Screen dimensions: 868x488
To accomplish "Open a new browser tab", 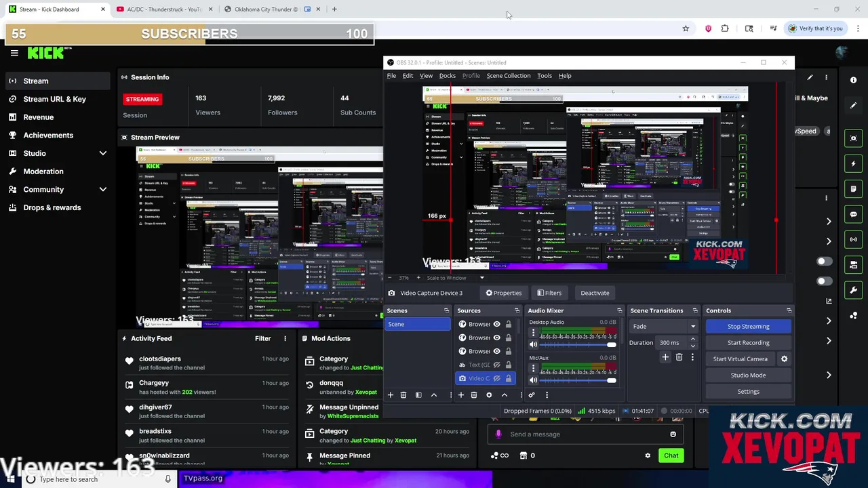I will (334, 9).
